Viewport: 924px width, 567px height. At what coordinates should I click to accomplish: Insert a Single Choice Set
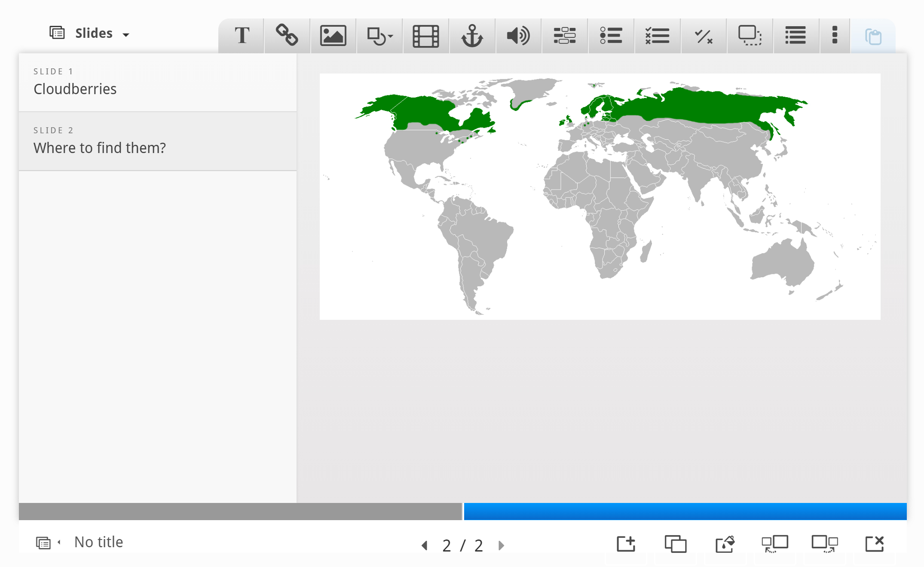coord(611,36)
